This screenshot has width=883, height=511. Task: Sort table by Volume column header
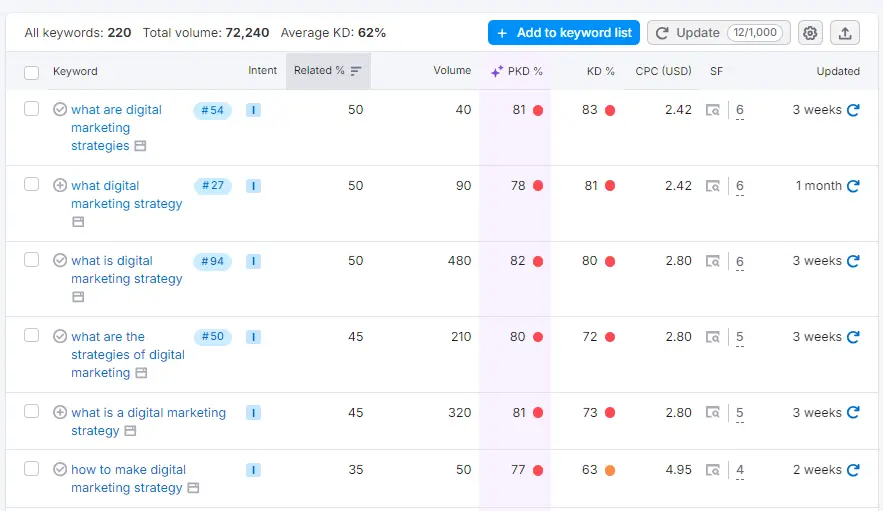(452, 71)
